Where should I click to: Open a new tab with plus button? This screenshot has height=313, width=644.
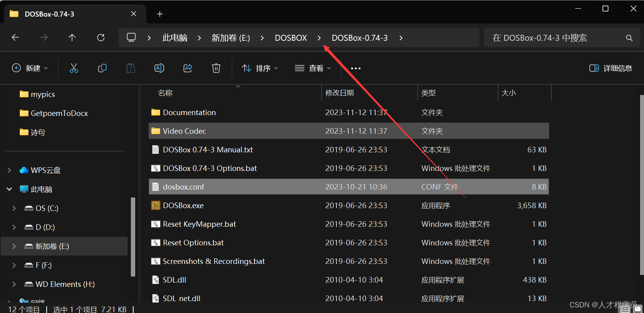(160, 14)
